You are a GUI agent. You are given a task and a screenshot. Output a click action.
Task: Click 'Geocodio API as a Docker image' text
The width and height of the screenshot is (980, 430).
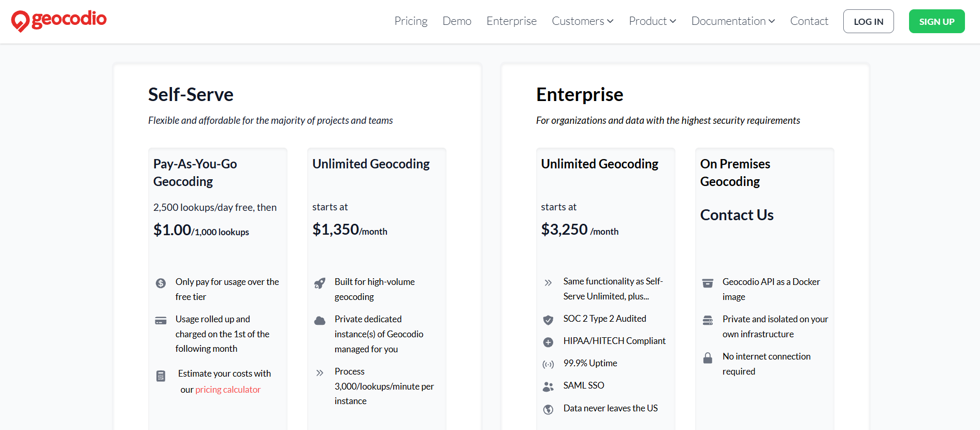[x=771, y=289]
